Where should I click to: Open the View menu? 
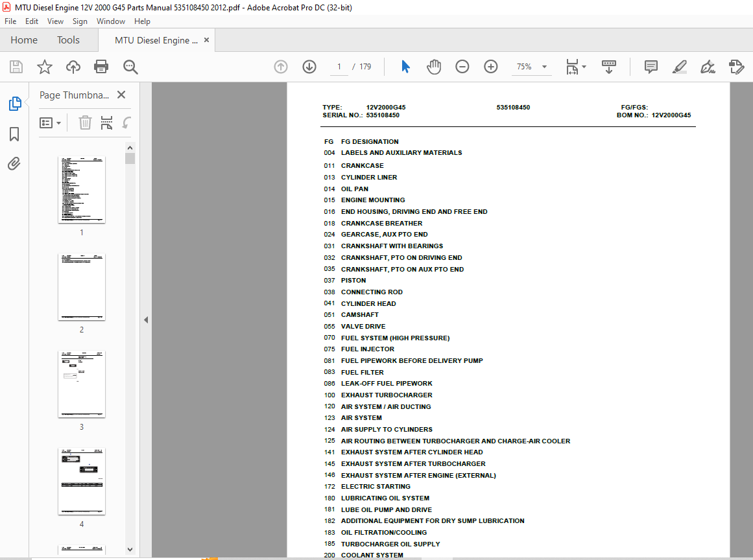click(55, 21)
